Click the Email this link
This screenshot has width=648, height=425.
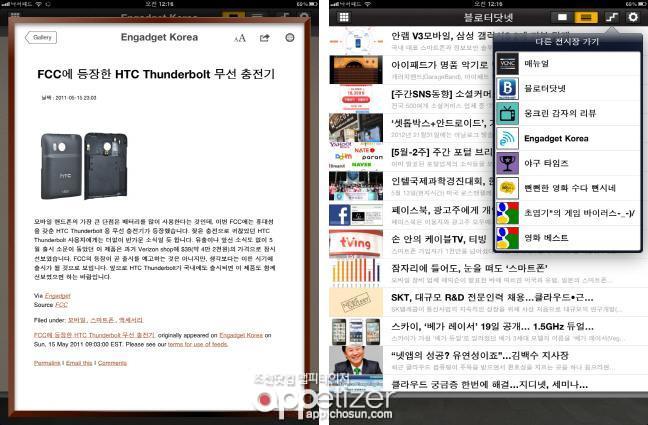[79, 363]
